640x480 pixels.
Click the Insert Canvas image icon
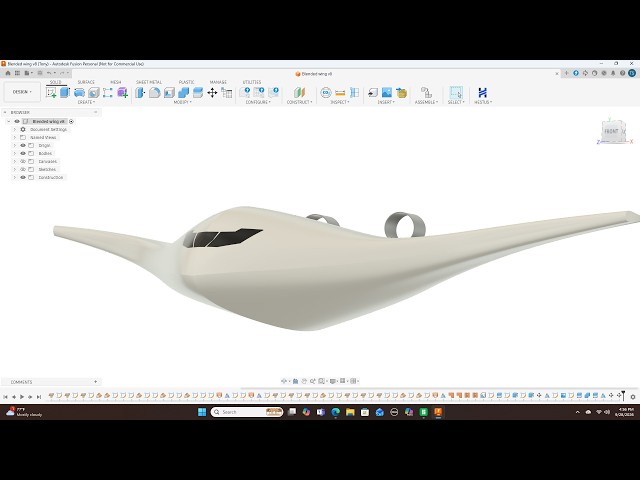pos(387,93)
